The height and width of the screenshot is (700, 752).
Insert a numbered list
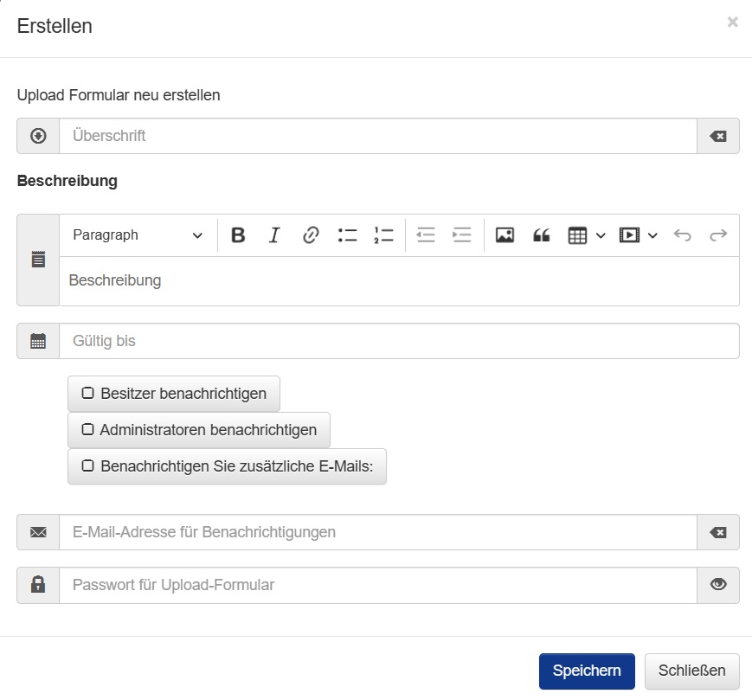click(383, 235)
